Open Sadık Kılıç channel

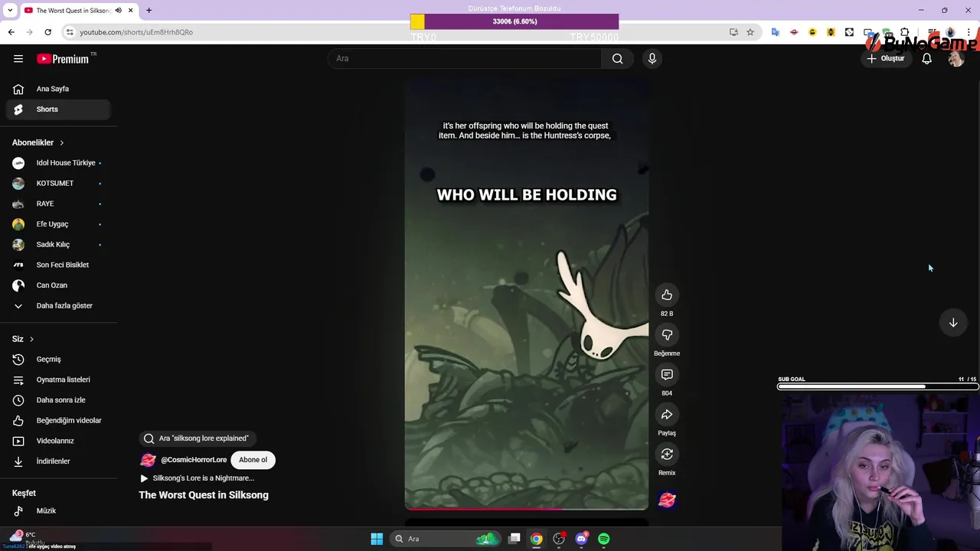[58, 244]
